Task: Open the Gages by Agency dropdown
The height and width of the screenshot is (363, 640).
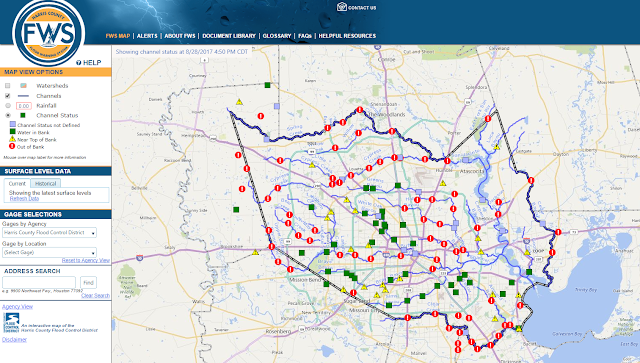Action: [x=49, y=233]
